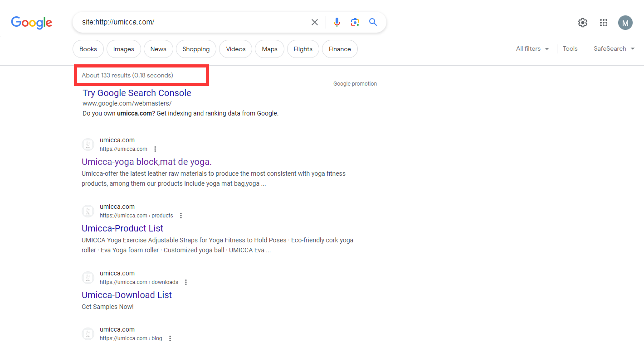Open the Google apps grid
644x342 pixels.
(603, 23)
